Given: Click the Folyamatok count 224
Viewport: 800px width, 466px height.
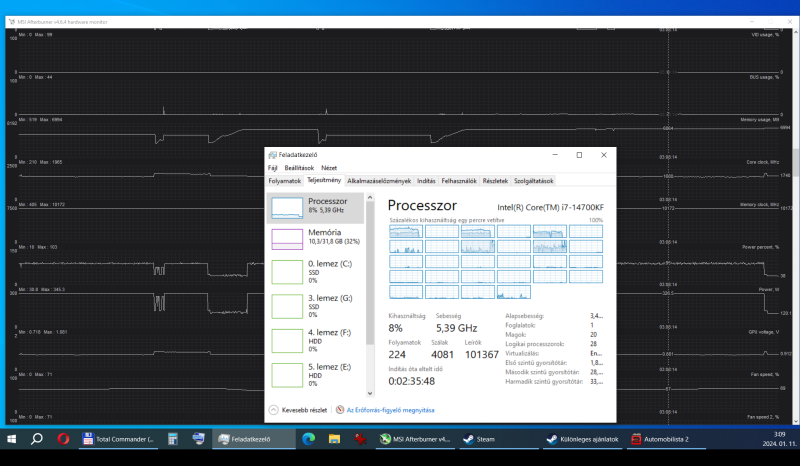Looking at the screenshot, I should click(x=397, y=354).
